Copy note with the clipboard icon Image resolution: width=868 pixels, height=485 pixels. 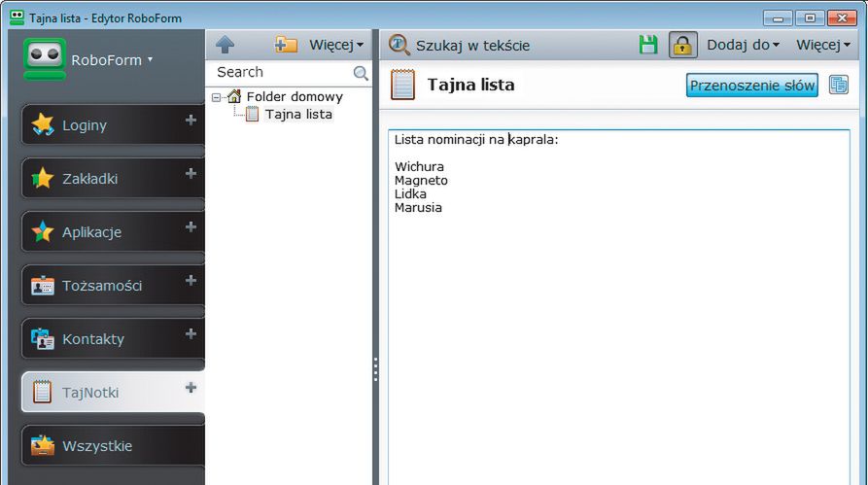838,86
